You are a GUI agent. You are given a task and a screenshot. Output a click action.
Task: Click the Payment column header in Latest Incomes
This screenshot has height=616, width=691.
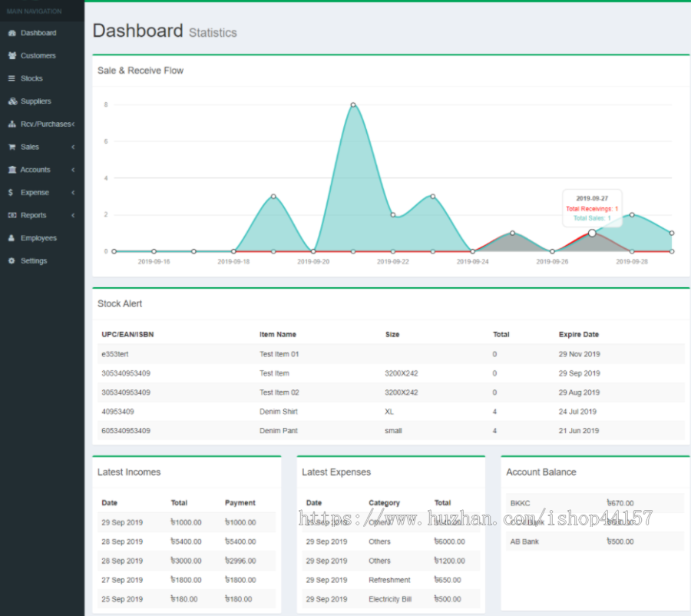click(x=240, y=502)
